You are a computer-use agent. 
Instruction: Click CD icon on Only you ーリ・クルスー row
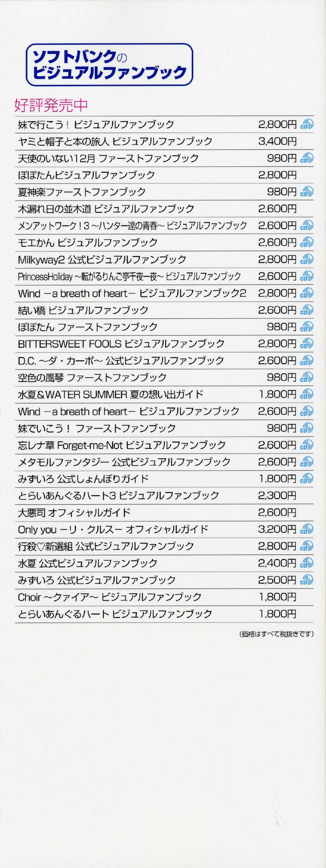pyautogui.click(x=306, y=529)
